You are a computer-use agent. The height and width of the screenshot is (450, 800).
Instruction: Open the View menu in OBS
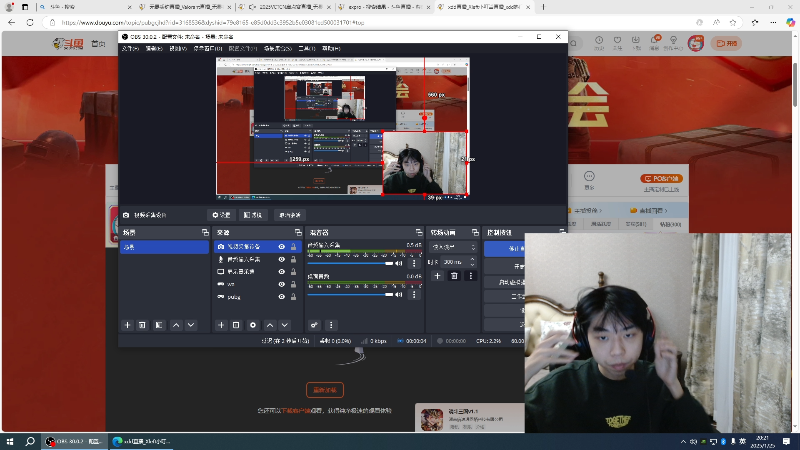pos(178,48)
